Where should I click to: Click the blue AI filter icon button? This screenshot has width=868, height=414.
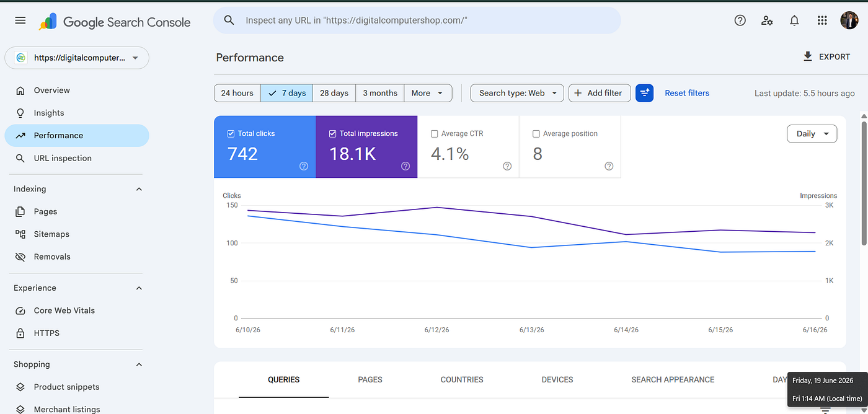click(644, 93)
